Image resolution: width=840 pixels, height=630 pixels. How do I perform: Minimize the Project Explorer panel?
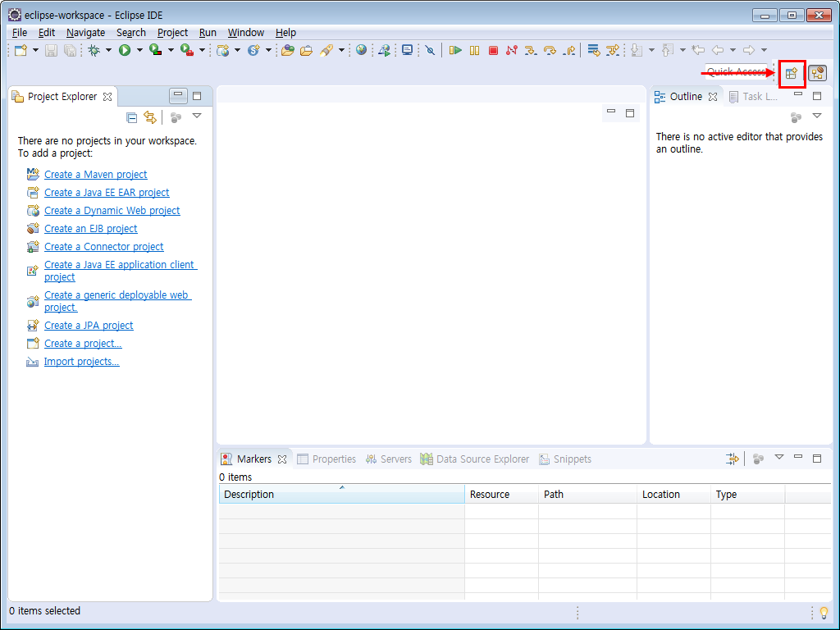[178, 95]
